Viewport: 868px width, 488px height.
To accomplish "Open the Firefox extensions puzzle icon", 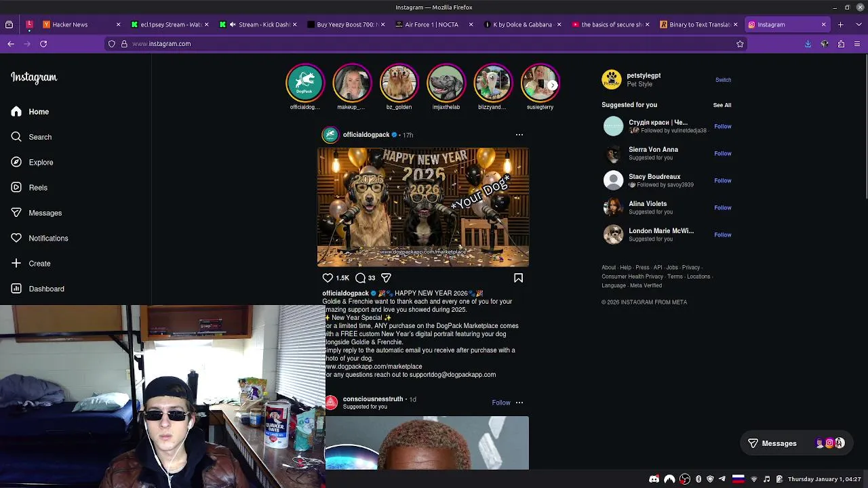I will 841,43.
